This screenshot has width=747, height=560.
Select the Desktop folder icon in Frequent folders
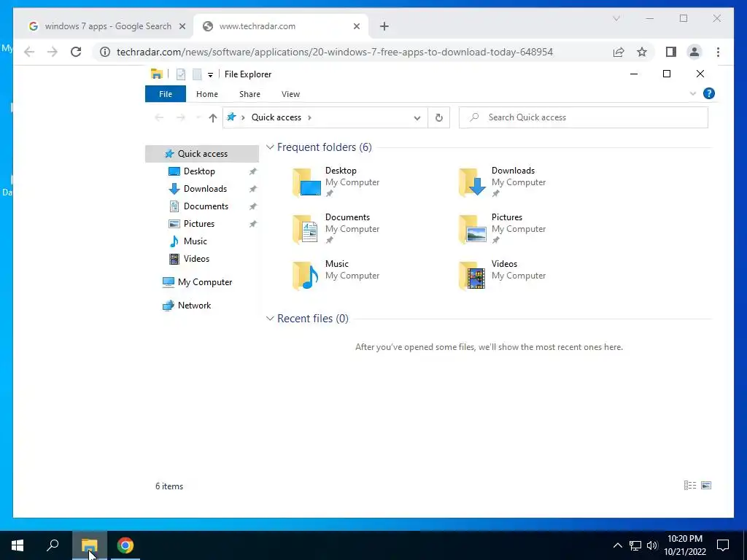tap(306, 182)
